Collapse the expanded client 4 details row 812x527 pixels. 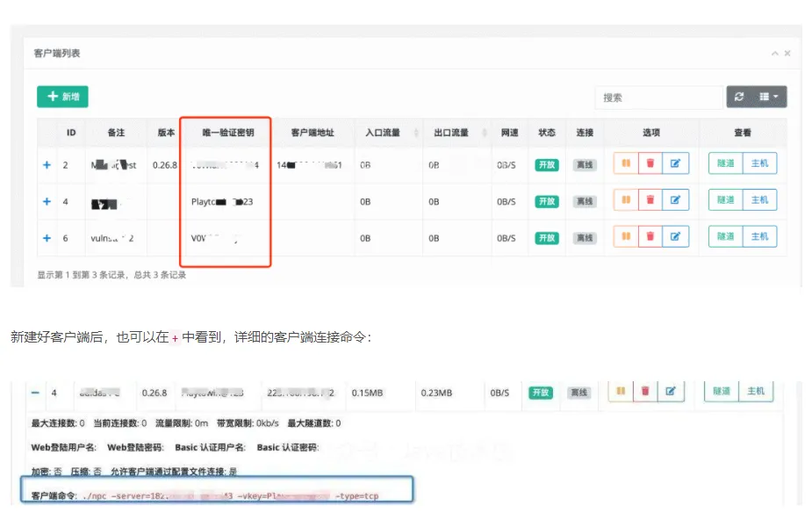point(35,393)
